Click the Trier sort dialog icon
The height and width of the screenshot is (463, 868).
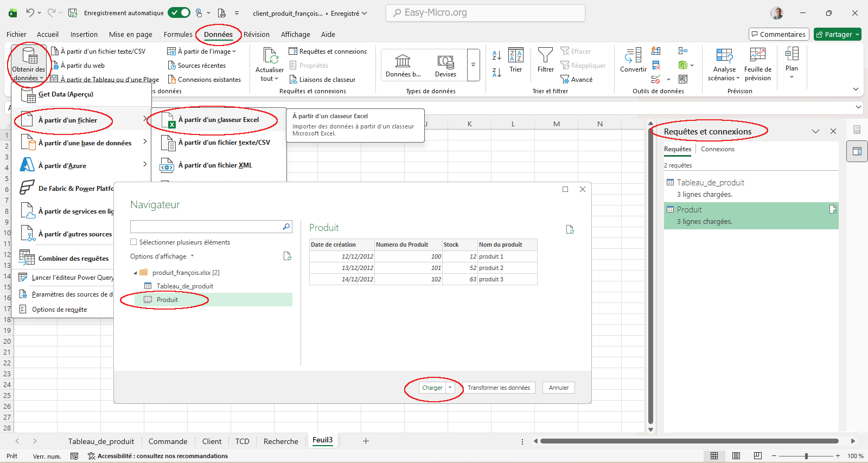coord(515,55)
